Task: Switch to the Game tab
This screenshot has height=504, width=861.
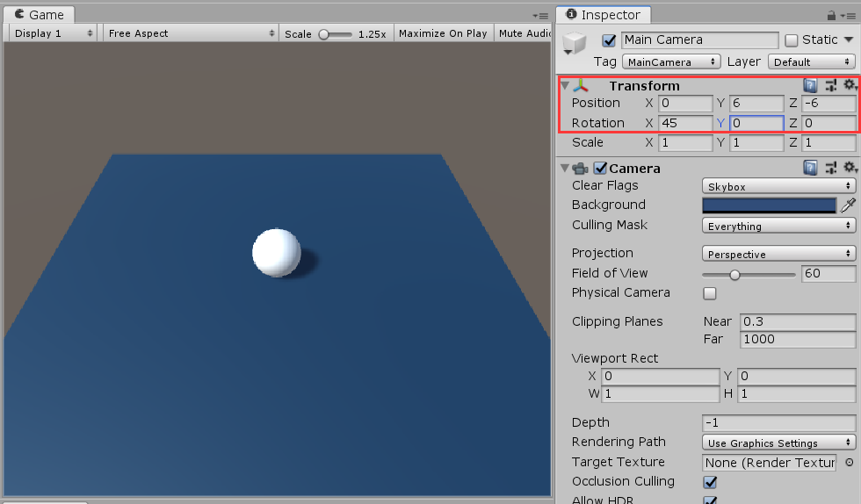Action: pyautogui.click(x=39, y=15)
